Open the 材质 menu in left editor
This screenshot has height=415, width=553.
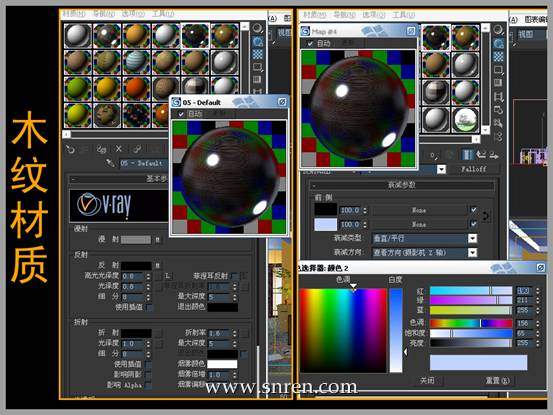74,13
